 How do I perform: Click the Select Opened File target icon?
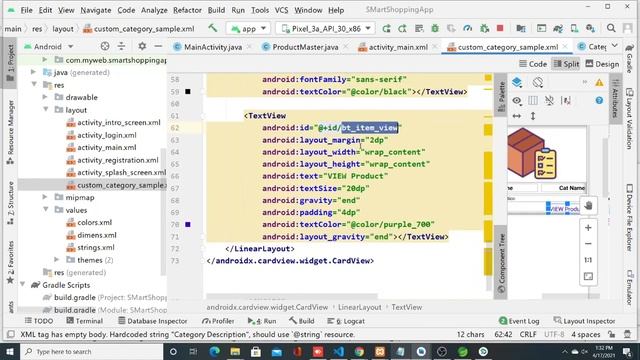tap(105, 47)
